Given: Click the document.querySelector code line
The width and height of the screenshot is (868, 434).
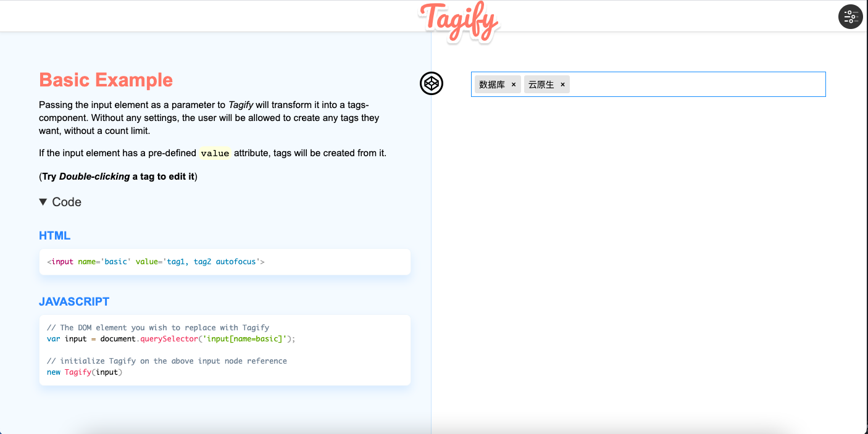Looking at the screenshot, I should 172,339.
